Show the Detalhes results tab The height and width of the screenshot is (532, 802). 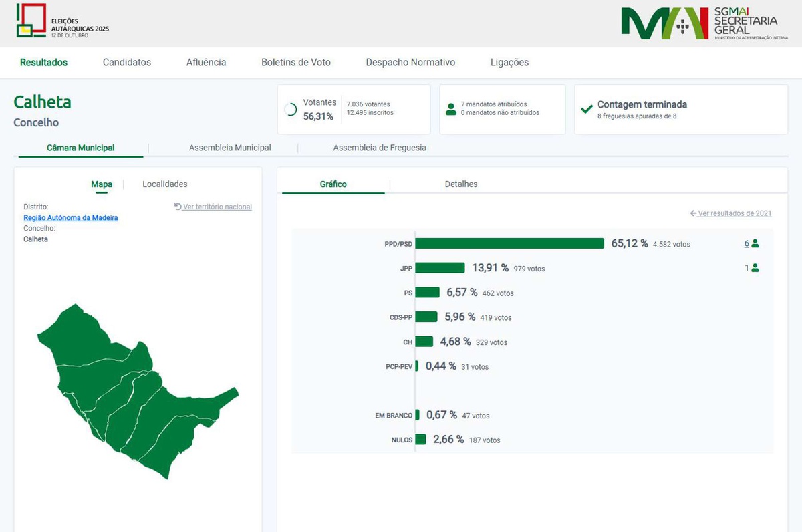tap(461, 184)
